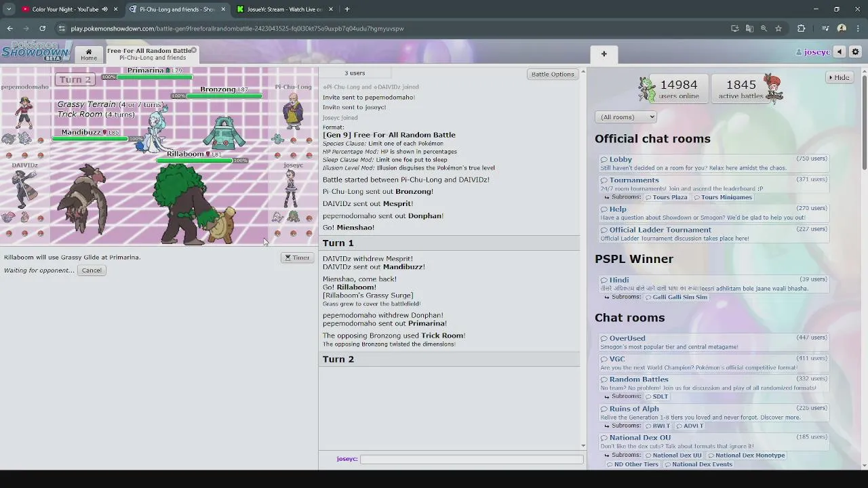Click the address bar URL
Image resolution: width=868 pixels, height=488 pixels.
[x=237, y=28]
